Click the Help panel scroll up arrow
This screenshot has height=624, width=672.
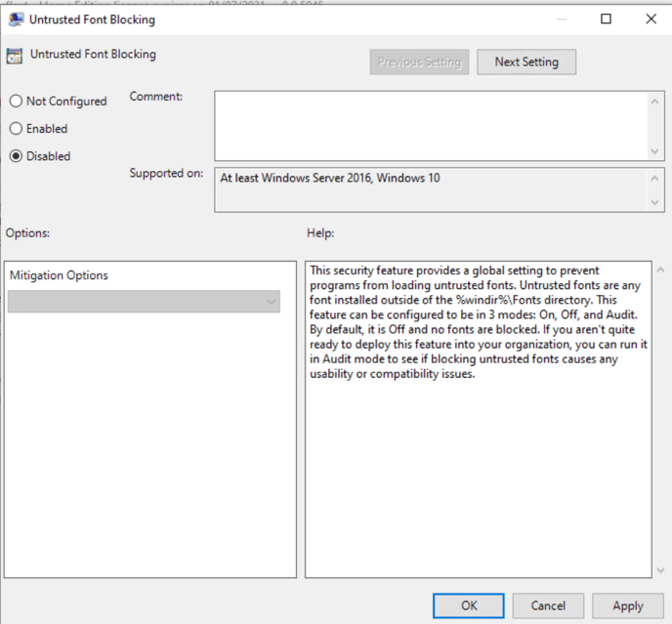pyautogui.click(x=661, y=269)
